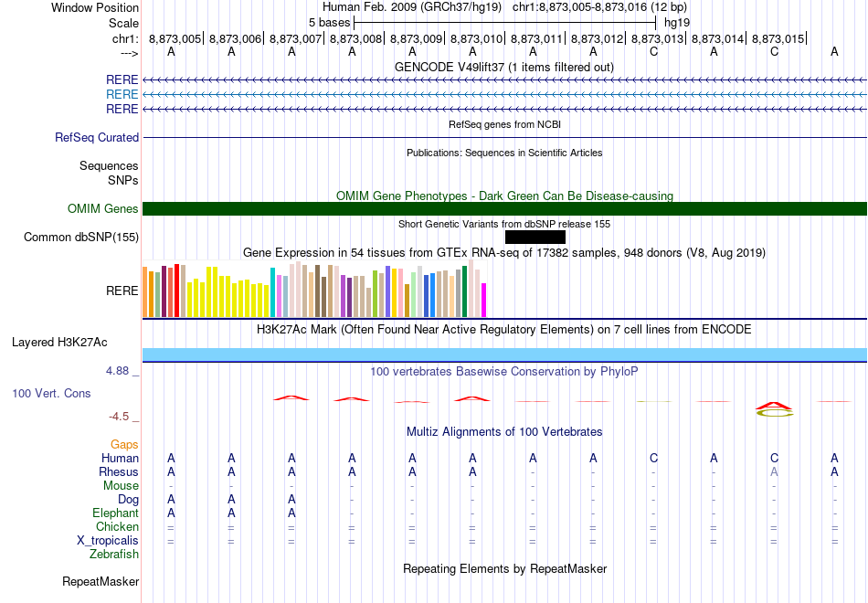Image resolution: width=868 pixels, height=603 pixels.
Task: Open Repeating Elements by RepeatMasker title
Action: point(504,568)
